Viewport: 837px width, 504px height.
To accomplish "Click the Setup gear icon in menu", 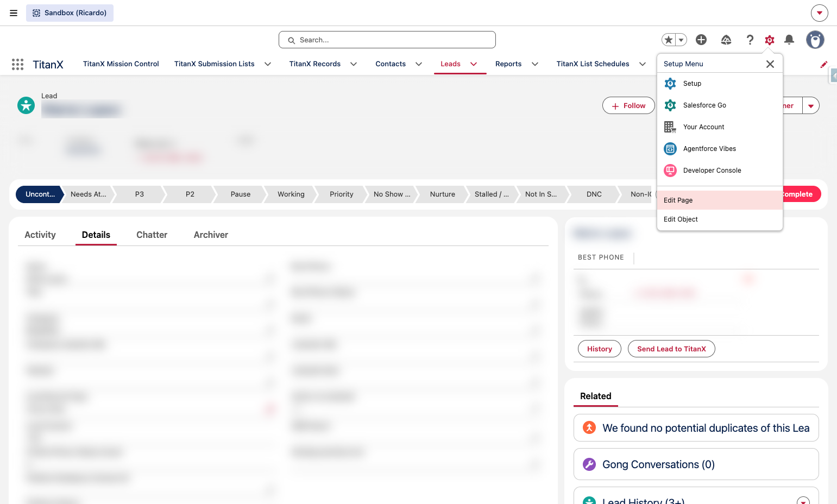I will pos(670,84).
